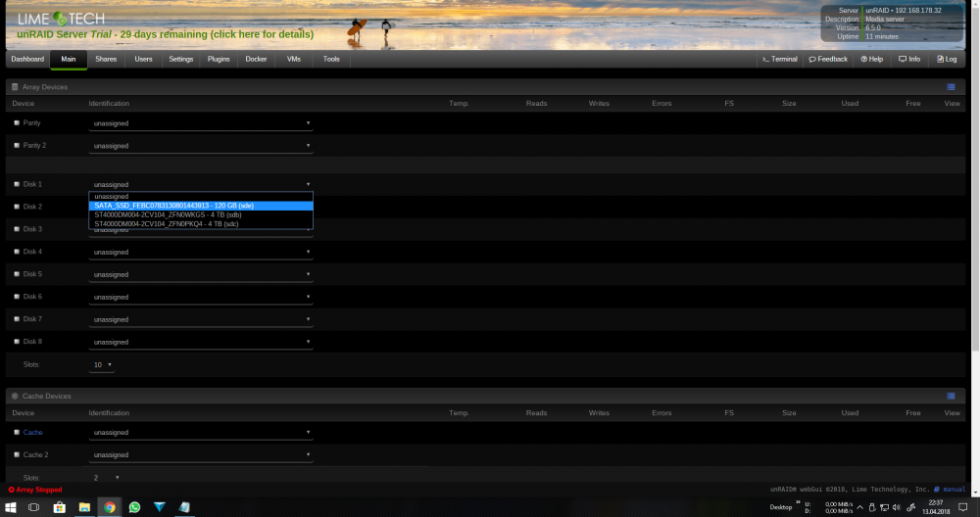980x517 pixels.
Task: Toggle the Help button
Action: pos(872,60)
